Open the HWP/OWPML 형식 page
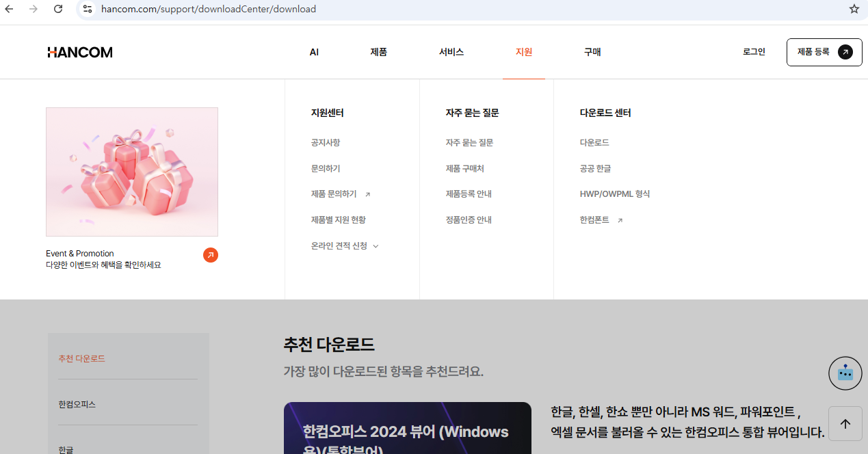Image resolution: width=868 pixels, height=454 pixels. (x=614, y=193)
